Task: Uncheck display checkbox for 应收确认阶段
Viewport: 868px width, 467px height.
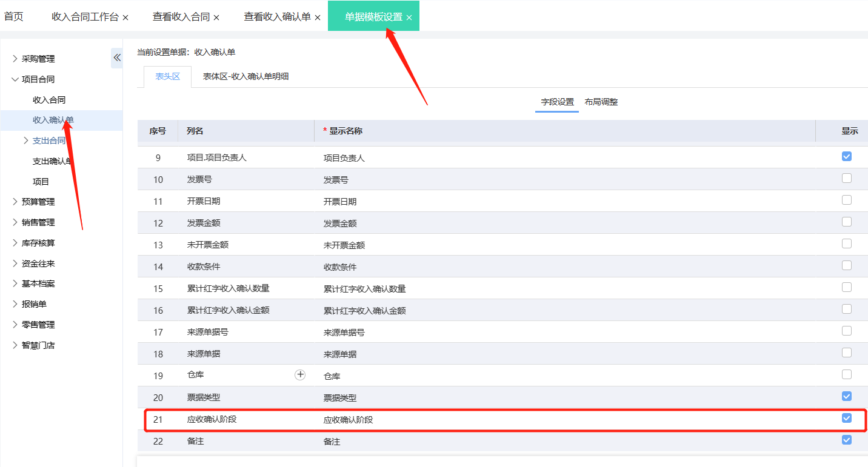Action: click(x=847, y=418)
